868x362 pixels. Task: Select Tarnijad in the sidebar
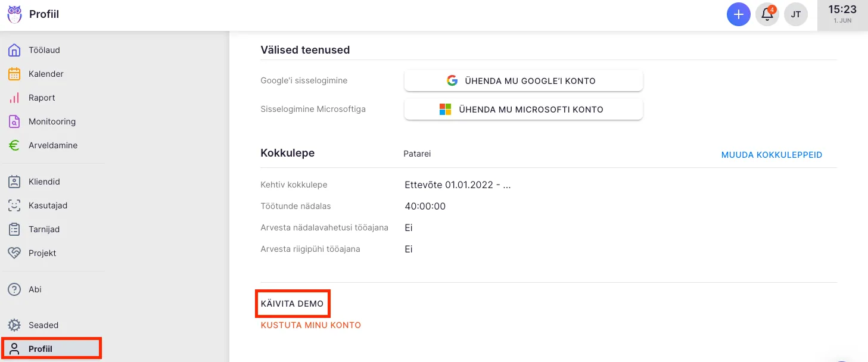[x=44, y=229]
